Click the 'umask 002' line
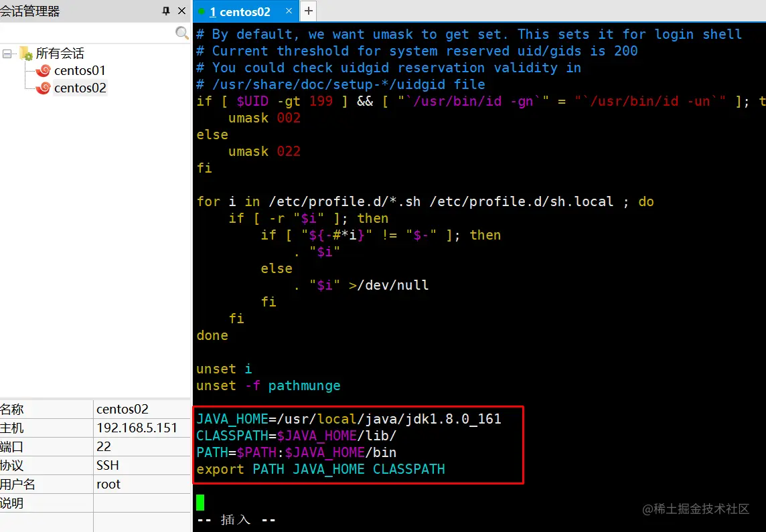766x532 pixels. pos(264,118)
